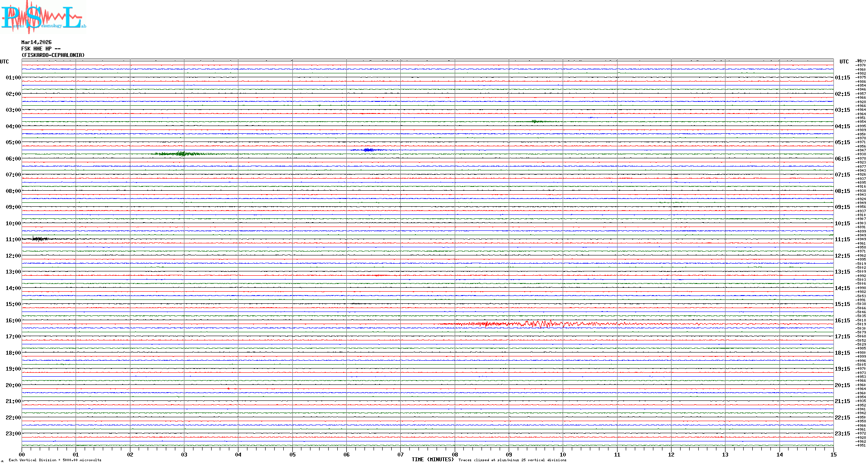Select the FSK HHE HP station text
The width and height of the screenshot is (868, 466).
coord(41,49)
